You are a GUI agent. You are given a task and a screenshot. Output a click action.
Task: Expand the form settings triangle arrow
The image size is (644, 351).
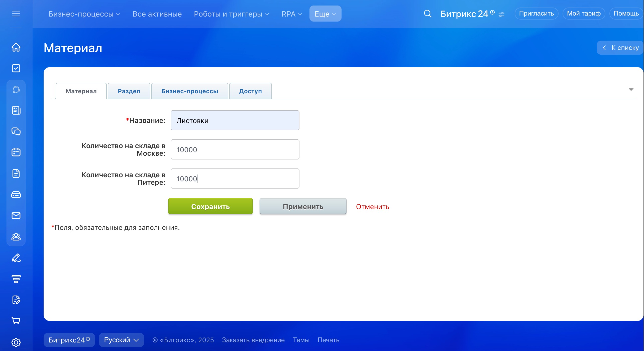[x=631, y=90]
